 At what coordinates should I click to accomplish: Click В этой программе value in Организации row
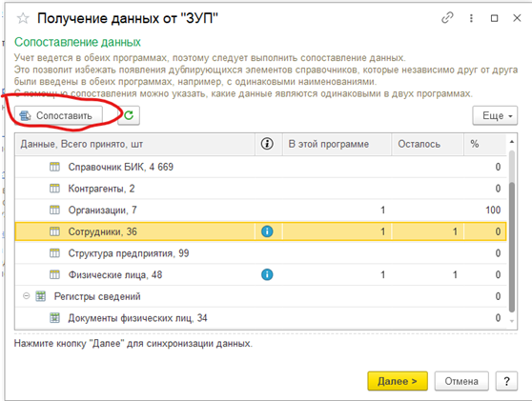coord(382,211)
